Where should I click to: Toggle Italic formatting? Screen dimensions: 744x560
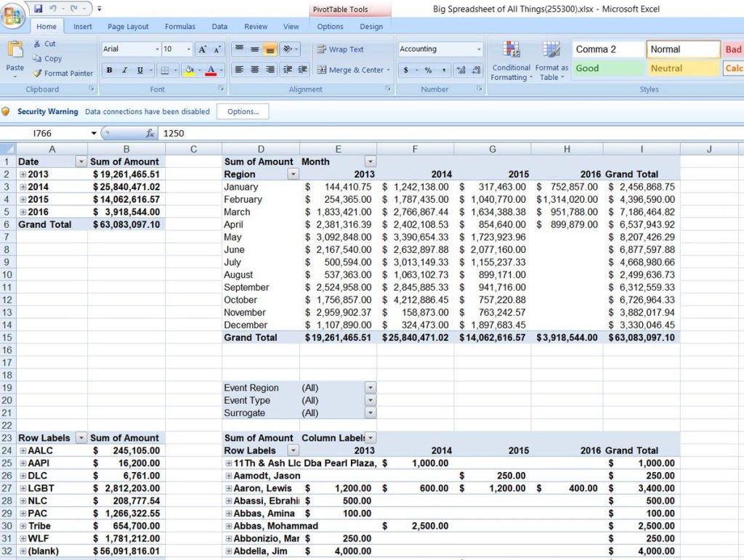[x=124, y=70]
